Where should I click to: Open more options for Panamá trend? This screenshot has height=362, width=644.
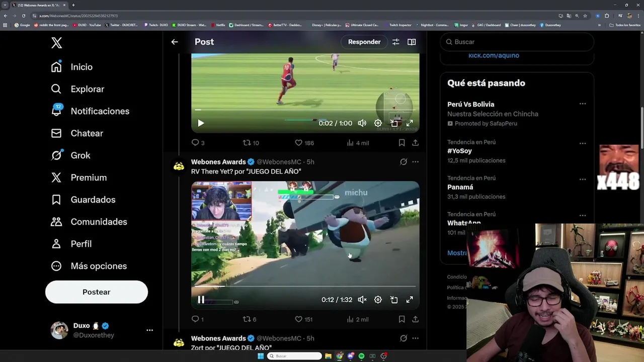pyautogui.click(x=583, y=179)
